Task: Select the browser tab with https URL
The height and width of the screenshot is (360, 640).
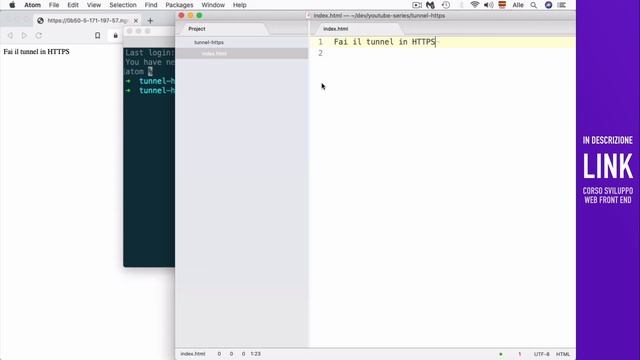Action: (x=87, y=20)
